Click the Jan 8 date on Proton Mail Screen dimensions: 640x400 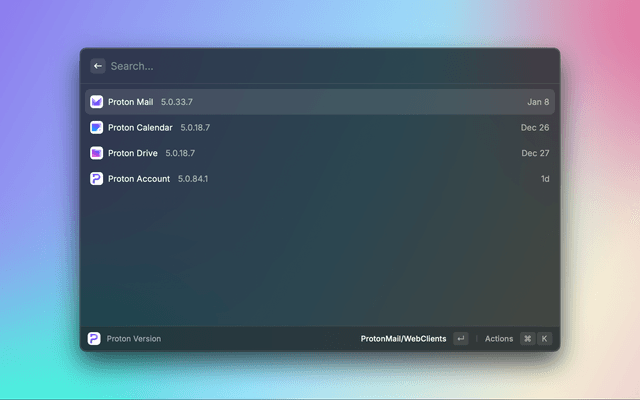[x=538, y=102]
